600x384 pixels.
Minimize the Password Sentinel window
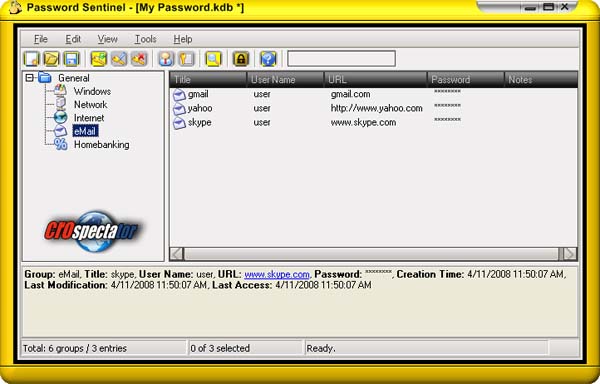click(530, 7)
